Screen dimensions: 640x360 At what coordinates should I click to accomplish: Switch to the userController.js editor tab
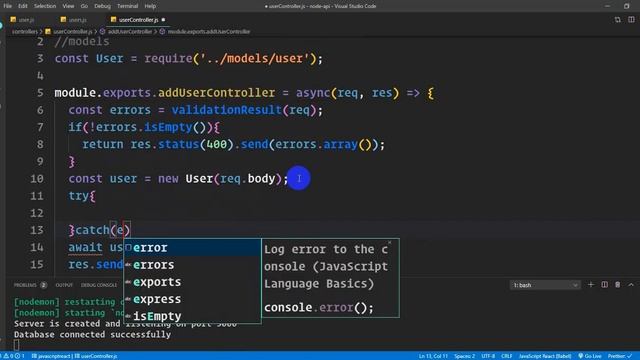(138, 20)
